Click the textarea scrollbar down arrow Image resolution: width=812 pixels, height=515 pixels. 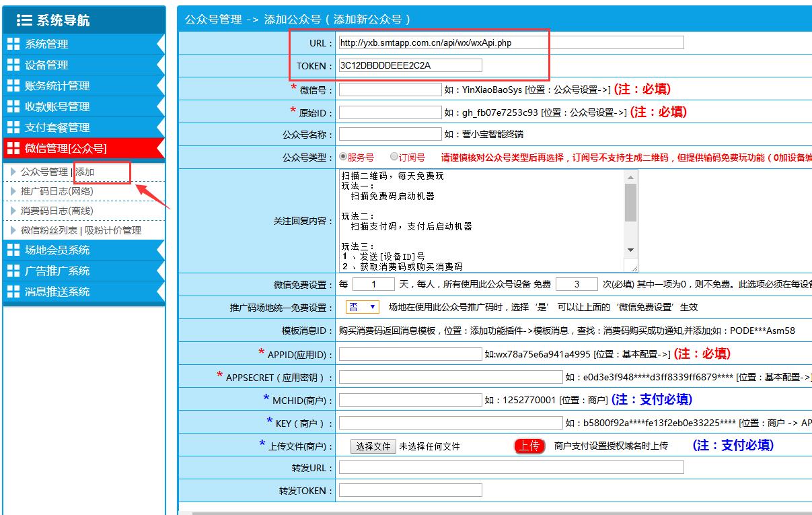[x=630, y=250]
